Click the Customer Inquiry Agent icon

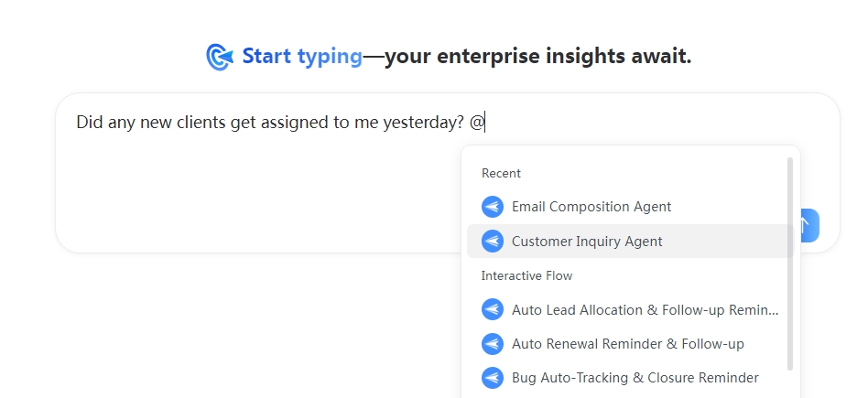[492, 242]
